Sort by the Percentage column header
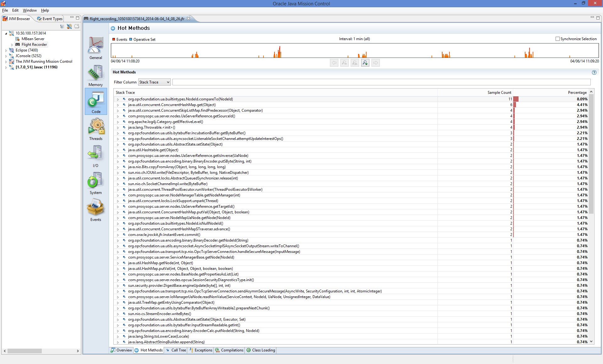Image resolution: width=603 pixels, height=364 pixels. click(550, 93)
